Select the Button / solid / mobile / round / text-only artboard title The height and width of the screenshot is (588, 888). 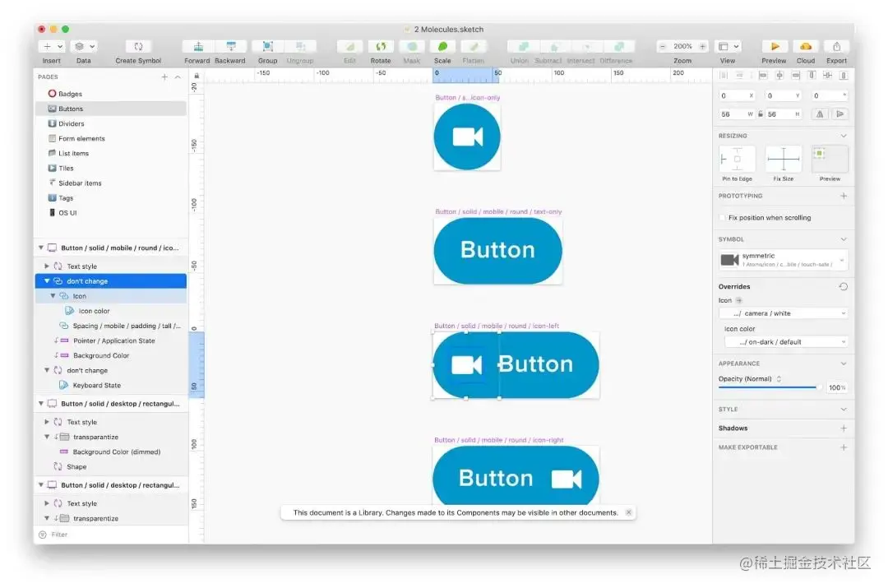click(498, 211)
